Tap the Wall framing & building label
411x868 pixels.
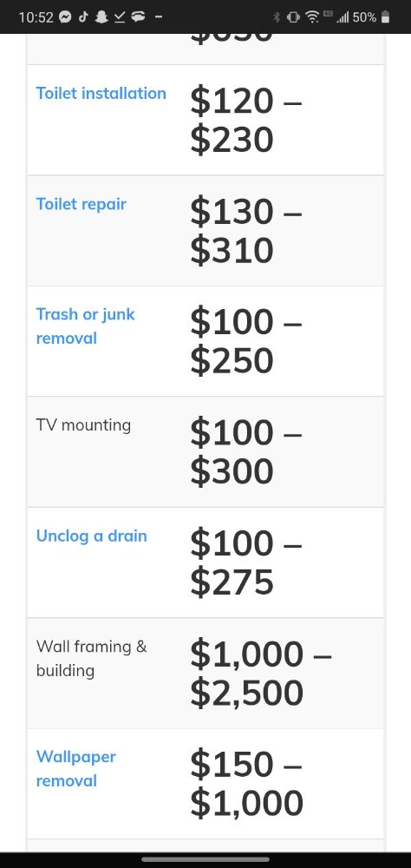(91, 658)
